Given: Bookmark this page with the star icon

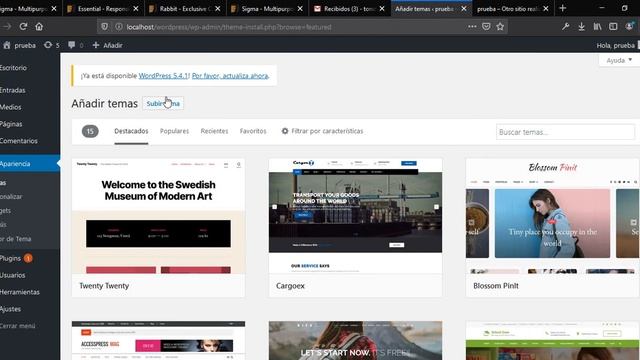Looking at the screenshot, I should click(x=500, y=27).
